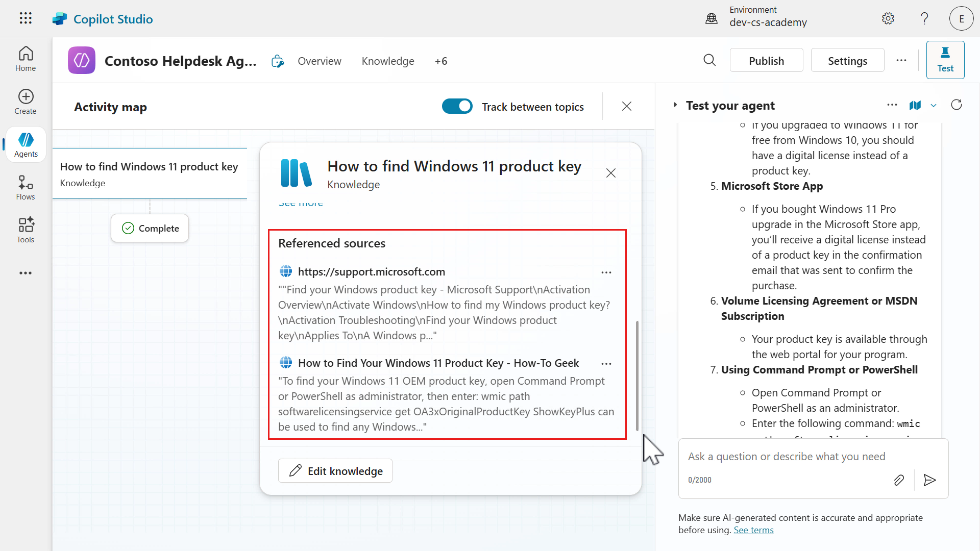Open the settings gear icon

(x=888, y=19)
